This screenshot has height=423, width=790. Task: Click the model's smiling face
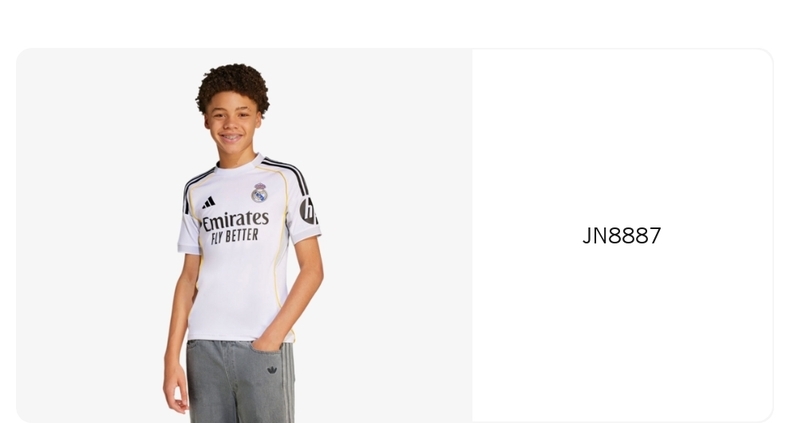click(232, 125)
